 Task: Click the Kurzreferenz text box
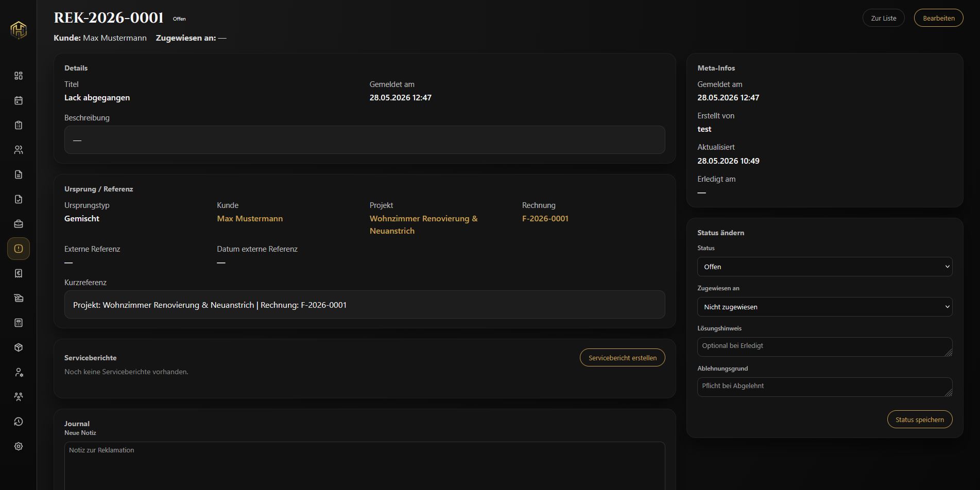coord(365,305)
